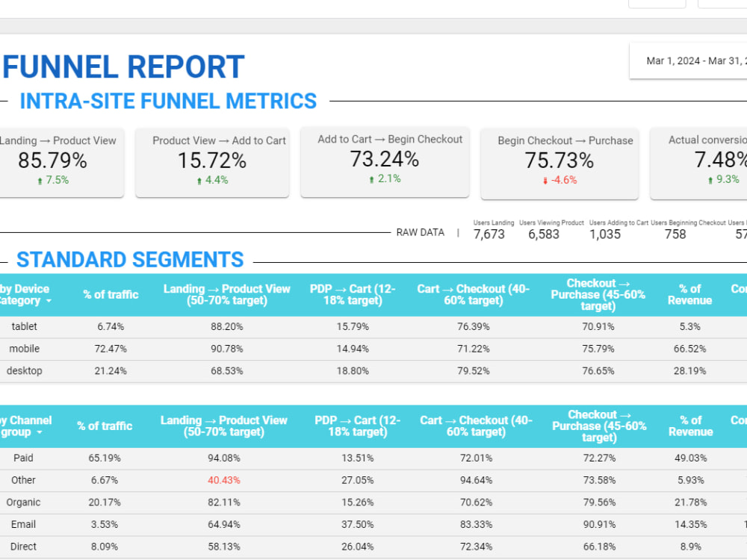
Task: Click the Users Viewing Product value 6,583
Action: (544, 234)
